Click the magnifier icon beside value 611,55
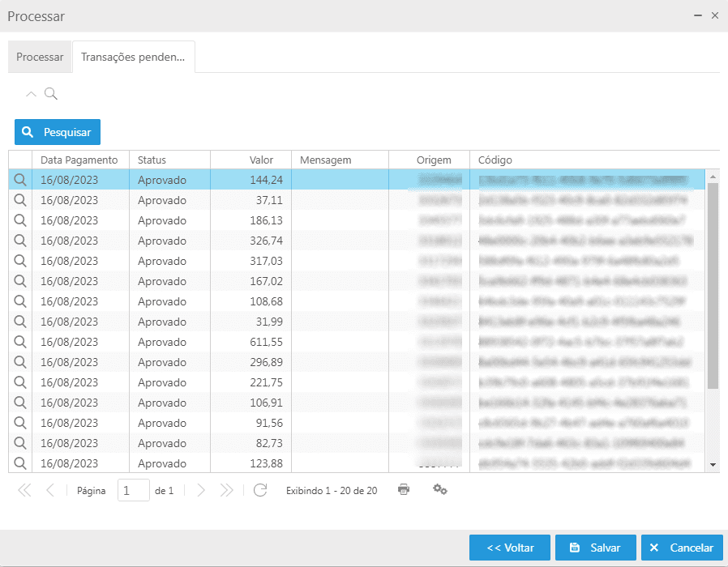 (x=20, y=342)
